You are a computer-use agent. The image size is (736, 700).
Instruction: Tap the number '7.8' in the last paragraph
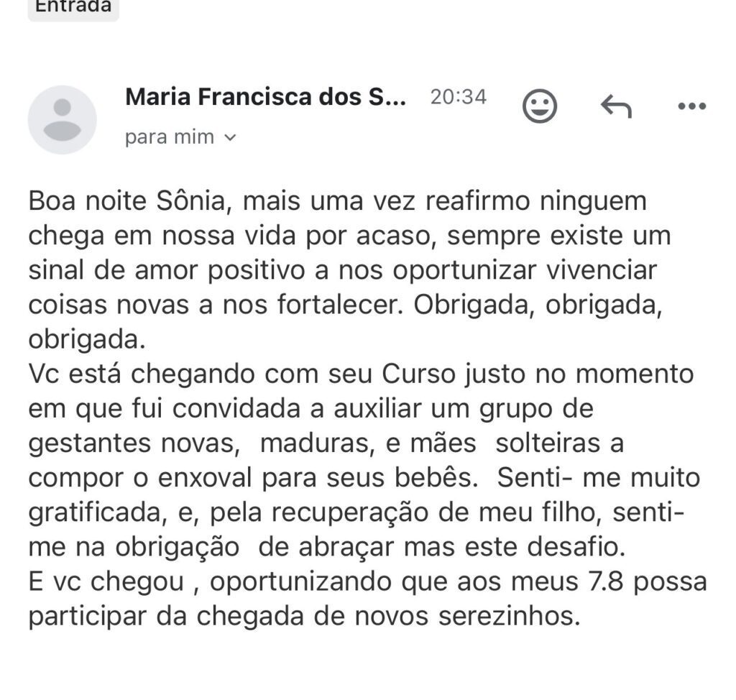coord(605,581)
